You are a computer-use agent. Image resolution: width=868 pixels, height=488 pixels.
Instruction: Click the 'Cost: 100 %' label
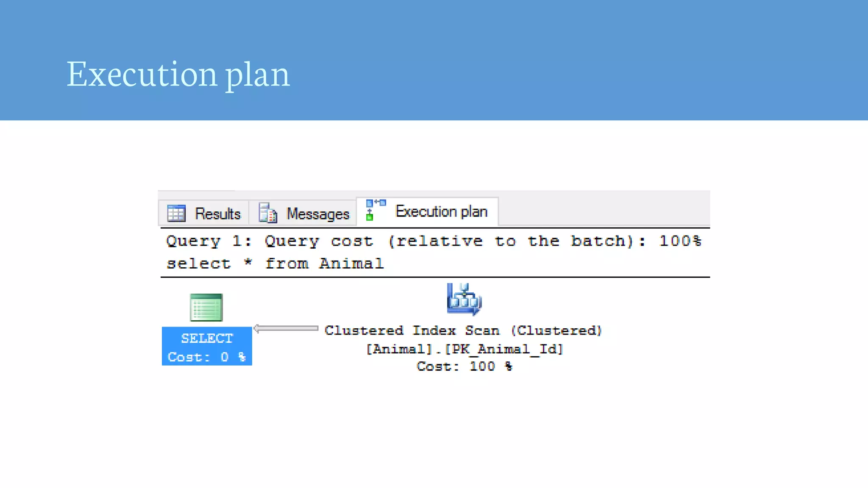click(465, 366)
